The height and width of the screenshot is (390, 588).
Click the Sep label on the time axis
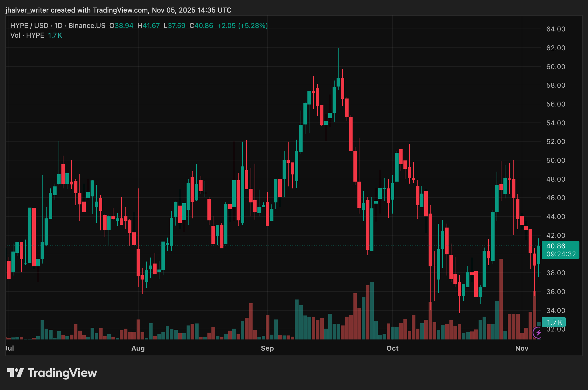267,348
